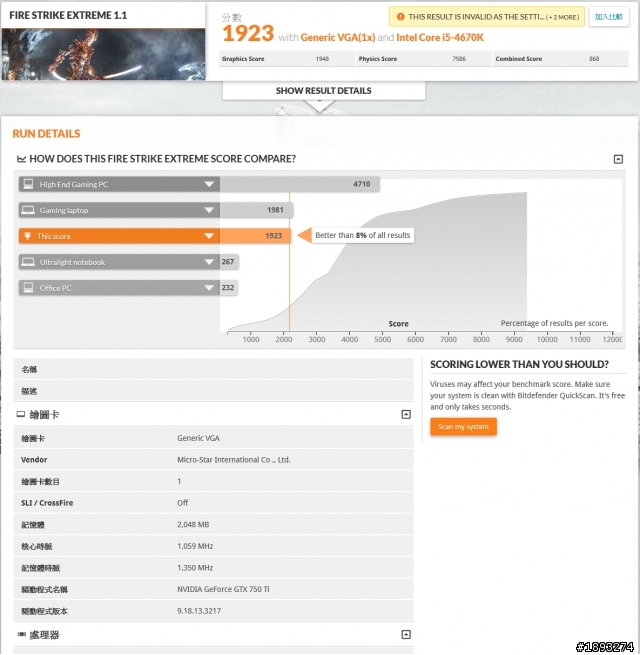Click the warning icon in the invalid result notice

tap(400, 17)
